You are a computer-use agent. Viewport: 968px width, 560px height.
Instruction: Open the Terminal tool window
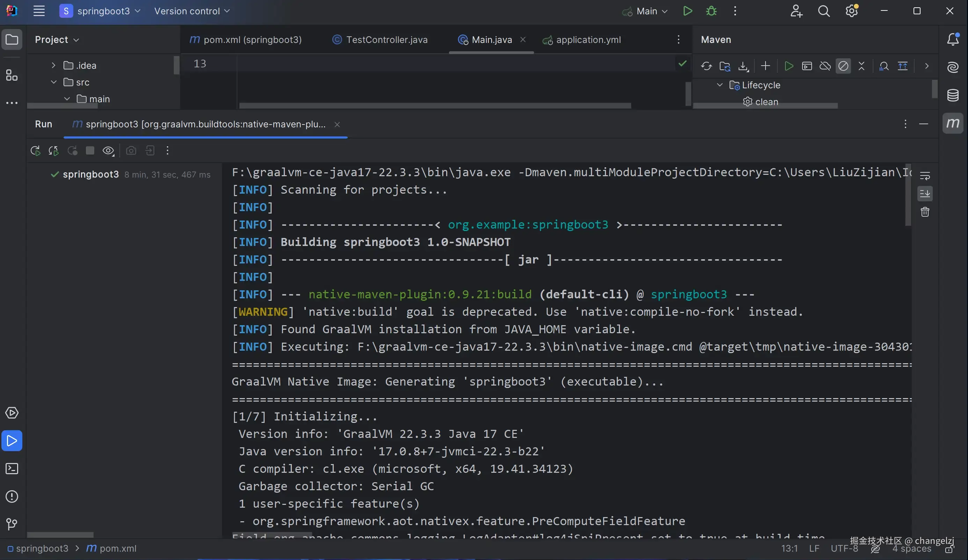coord(12,469)
